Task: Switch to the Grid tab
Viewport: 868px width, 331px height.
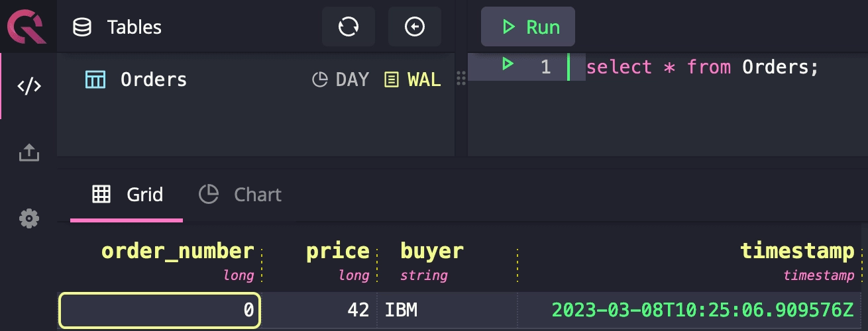Action: [127, 195]
